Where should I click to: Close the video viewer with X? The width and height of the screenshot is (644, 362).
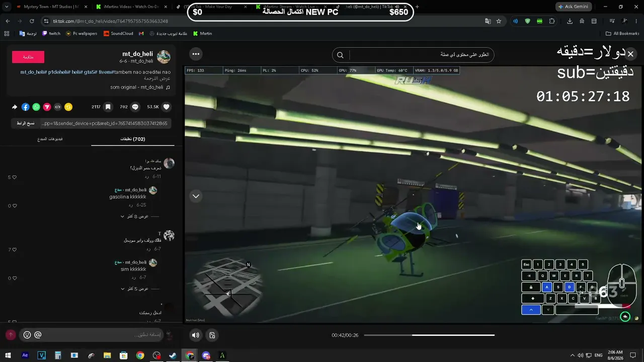pos(630,54)
